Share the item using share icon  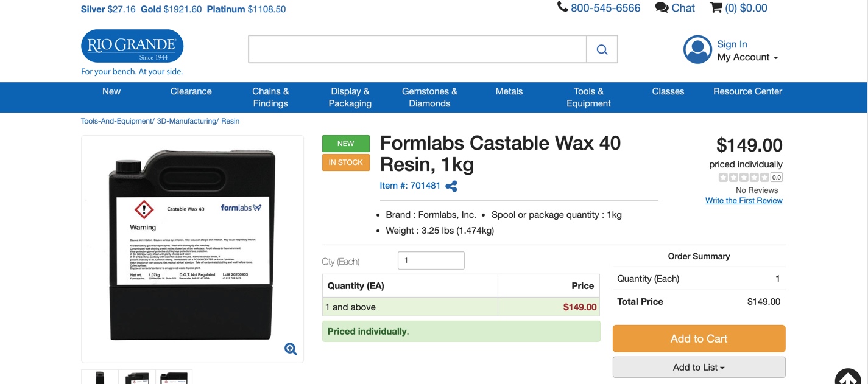(x=451, y=186)
